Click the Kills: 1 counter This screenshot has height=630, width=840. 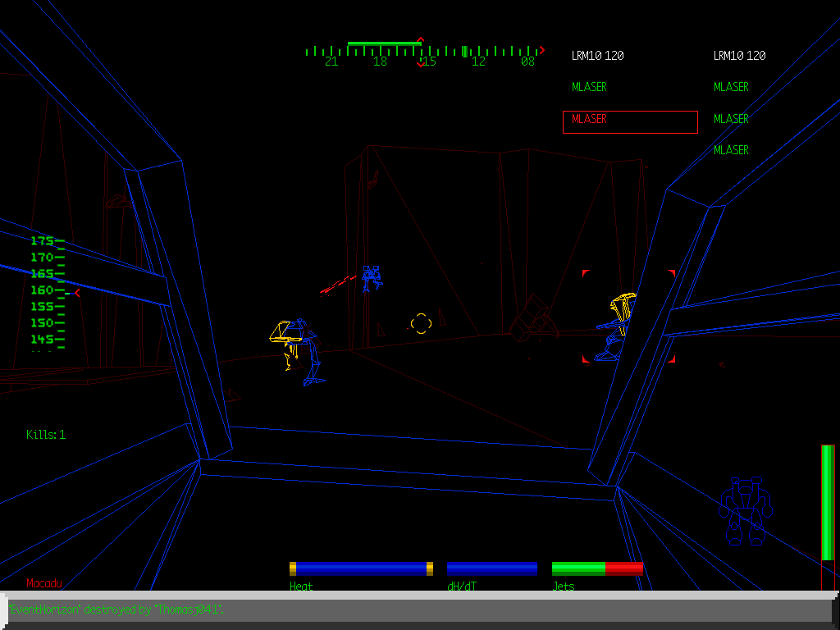point(46,435)
